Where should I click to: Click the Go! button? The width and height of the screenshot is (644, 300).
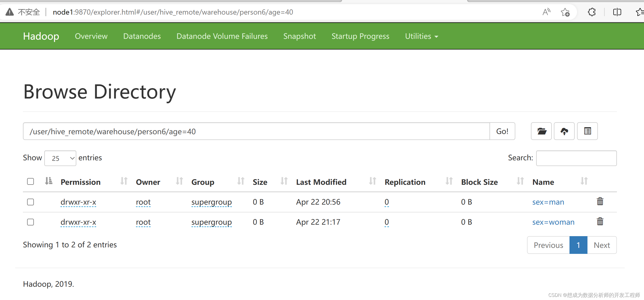click(x=503, y=131)
